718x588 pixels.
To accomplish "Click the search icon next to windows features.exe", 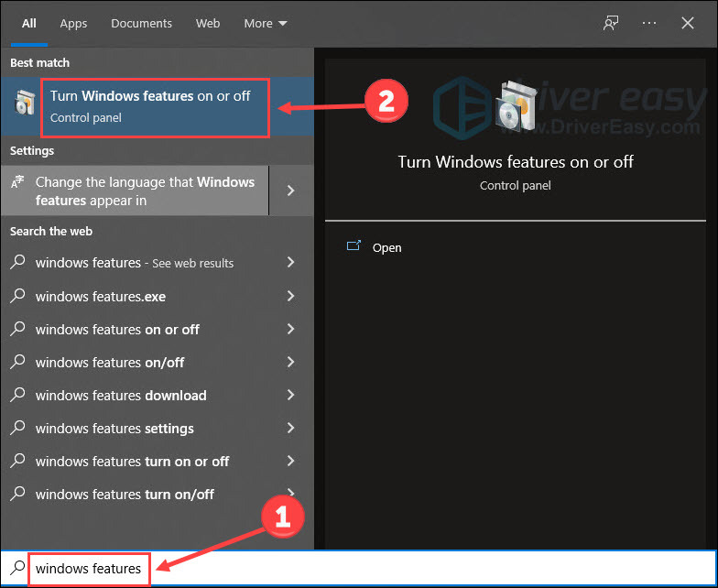I will tap(17, 295).
